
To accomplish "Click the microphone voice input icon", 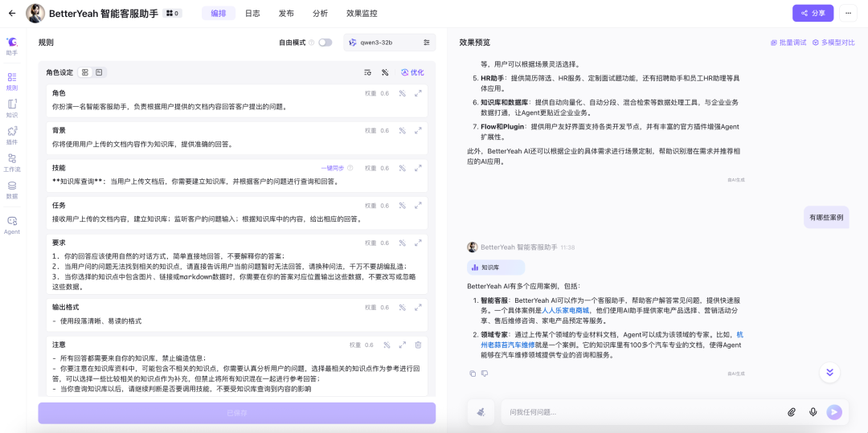I will 813,412.
